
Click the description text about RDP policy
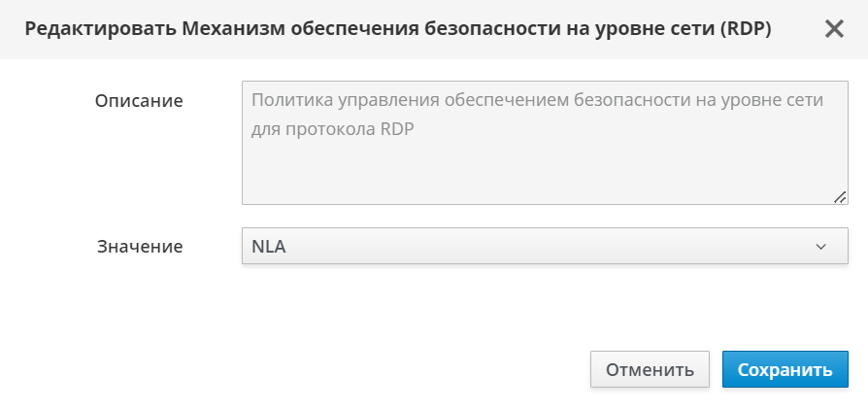tap(537, 100)
